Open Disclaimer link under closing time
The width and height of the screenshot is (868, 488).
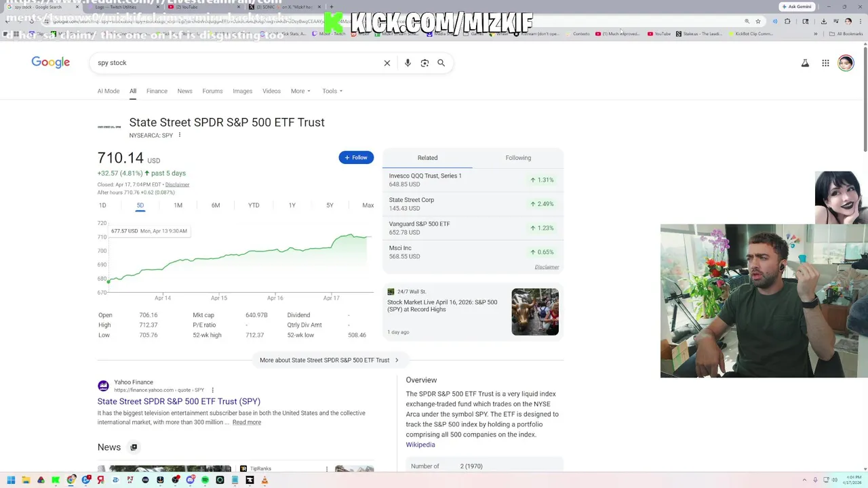pos(177,184)
